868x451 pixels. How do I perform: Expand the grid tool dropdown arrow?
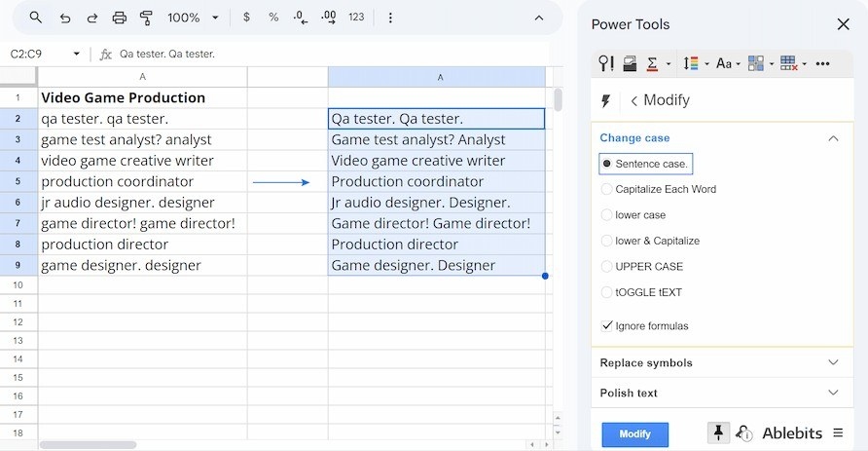coord(771,64)
